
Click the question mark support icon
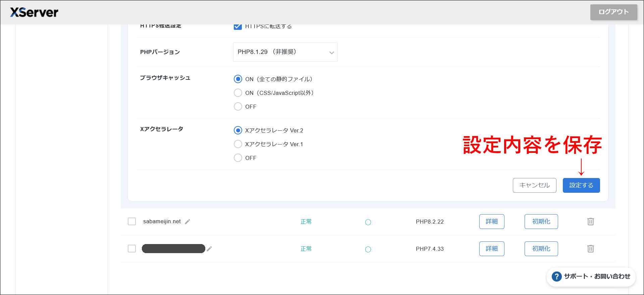click(x=556, y=277)
